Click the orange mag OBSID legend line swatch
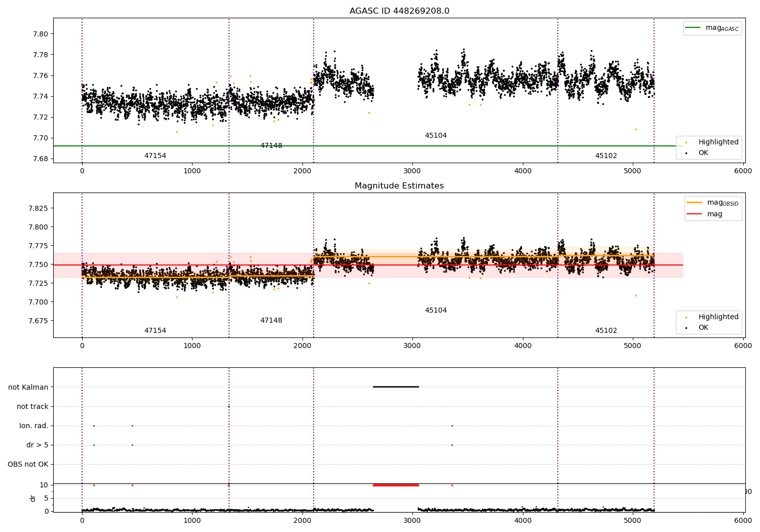This screenshot has height=532, width=760. pyautogui.click(x=694, y=203)
